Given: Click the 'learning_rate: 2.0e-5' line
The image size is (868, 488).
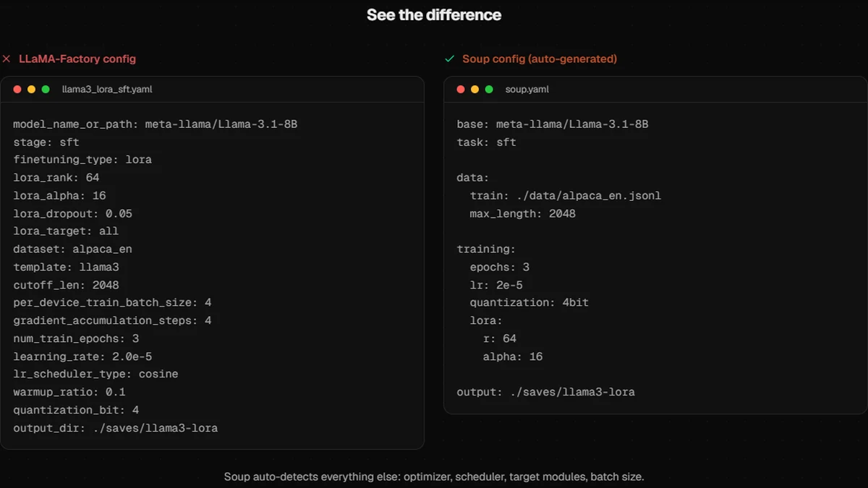Looking at the screenshot, I should coord(82,356).
